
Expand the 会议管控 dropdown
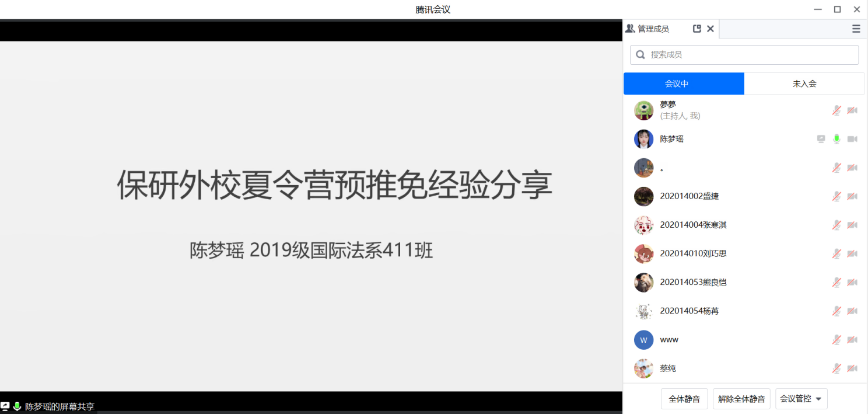tap(801, 399)
